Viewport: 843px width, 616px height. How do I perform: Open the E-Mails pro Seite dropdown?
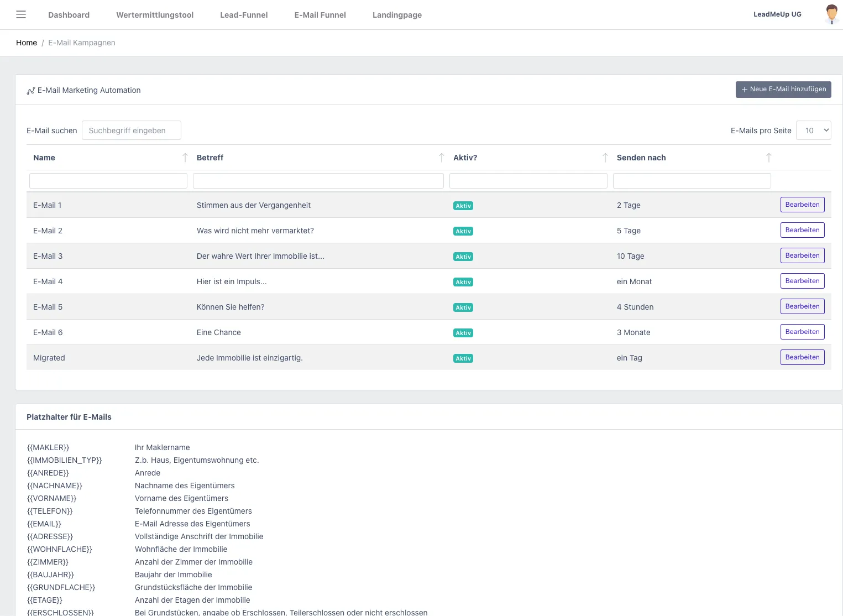tap(813, 130)
